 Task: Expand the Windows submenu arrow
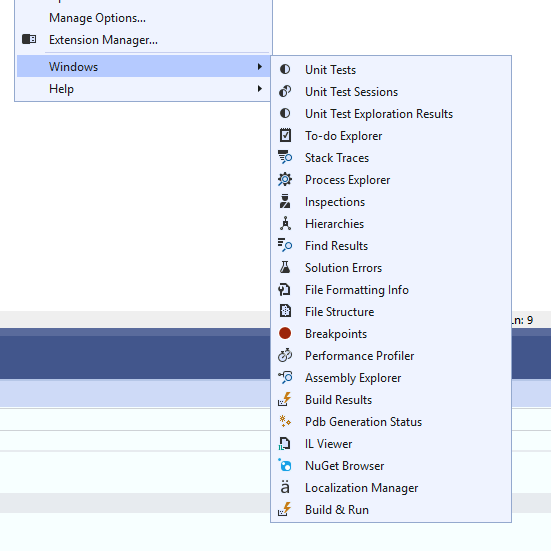[x=260, y=66]
